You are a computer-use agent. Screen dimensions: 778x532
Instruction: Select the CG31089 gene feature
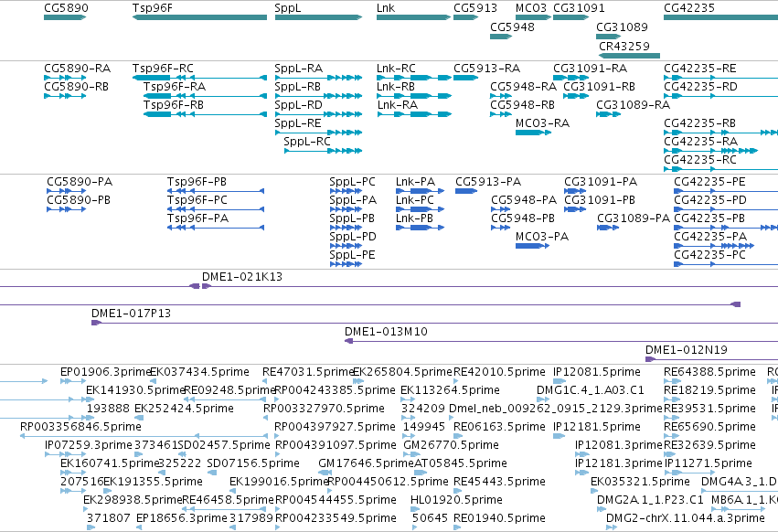[608, 37]
